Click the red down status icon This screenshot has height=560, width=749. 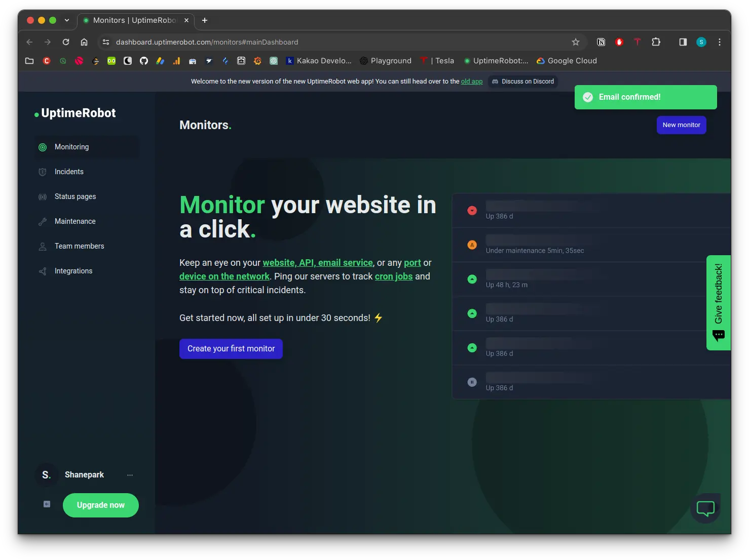472,211
